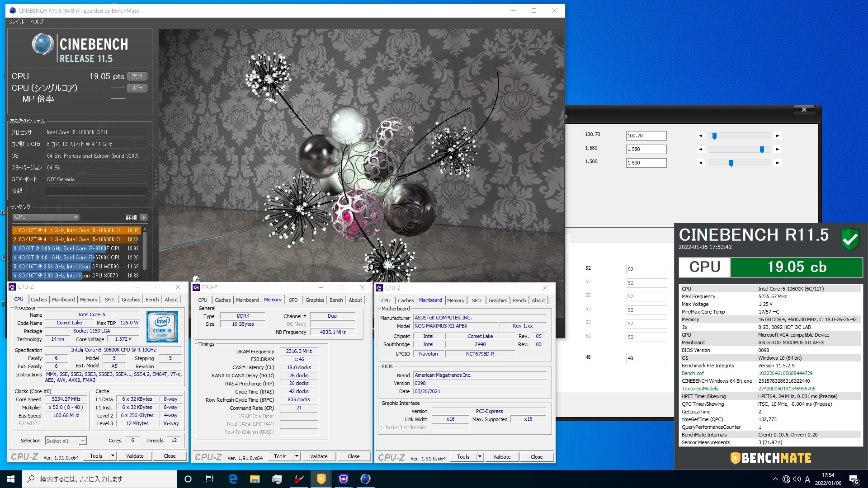
Task: Open notification center icon in tray
Action: 854,479
